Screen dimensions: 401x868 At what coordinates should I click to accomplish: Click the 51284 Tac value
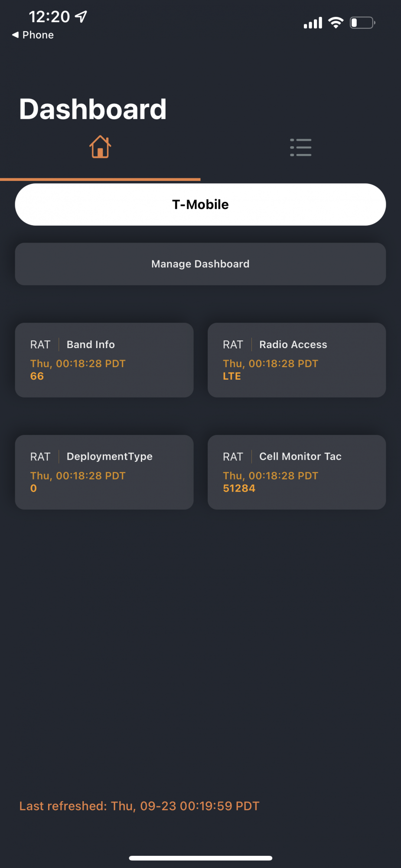[239, 488]
